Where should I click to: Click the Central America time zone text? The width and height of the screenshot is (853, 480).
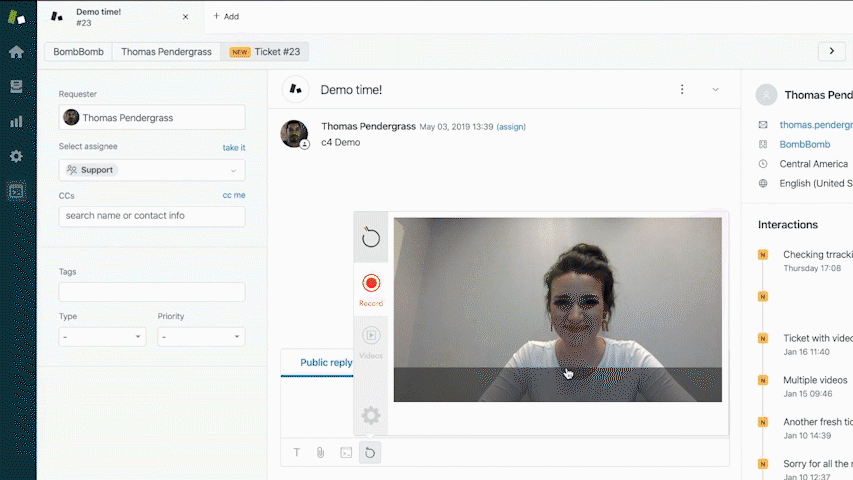[813, 164]
